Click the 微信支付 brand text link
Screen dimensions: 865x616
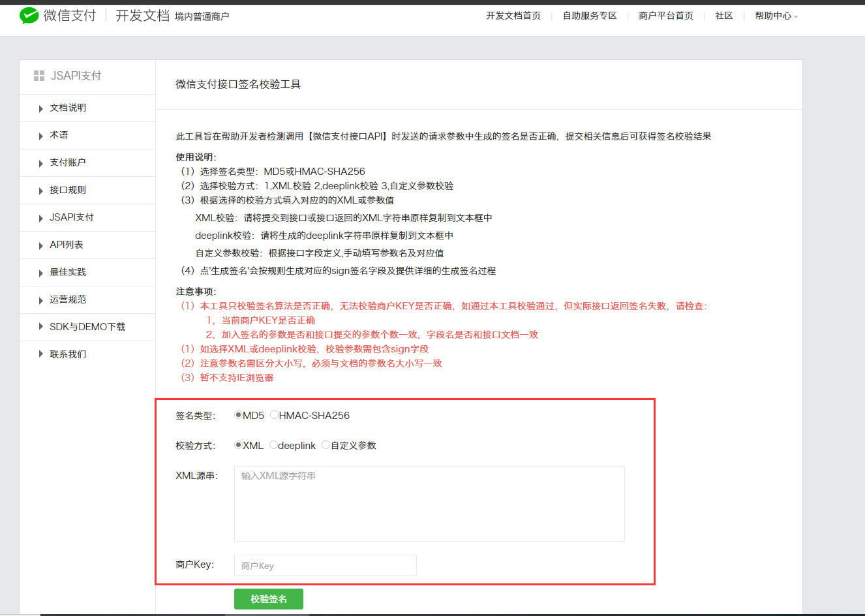pos(70,16)
